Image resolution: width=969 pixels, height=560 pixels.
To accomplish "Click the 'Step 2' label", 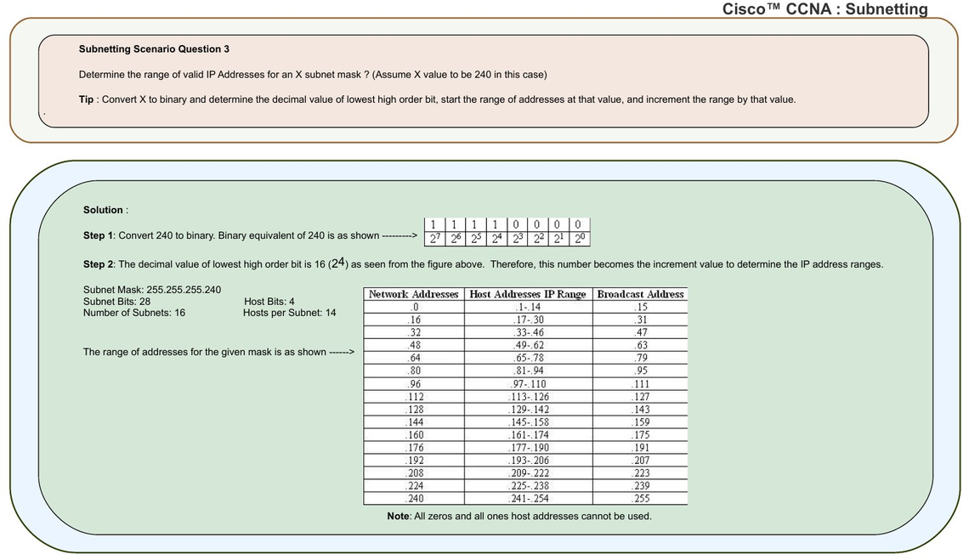I will pos(99,264).
